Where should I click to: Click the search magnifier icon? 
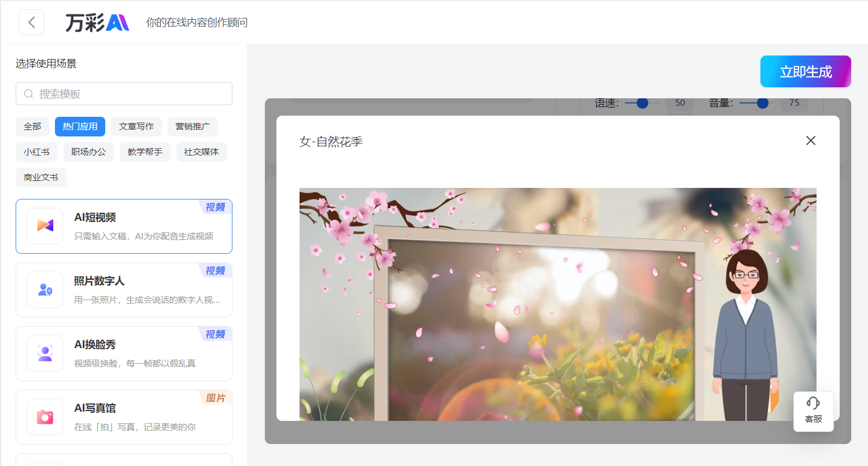click(28, 94)
